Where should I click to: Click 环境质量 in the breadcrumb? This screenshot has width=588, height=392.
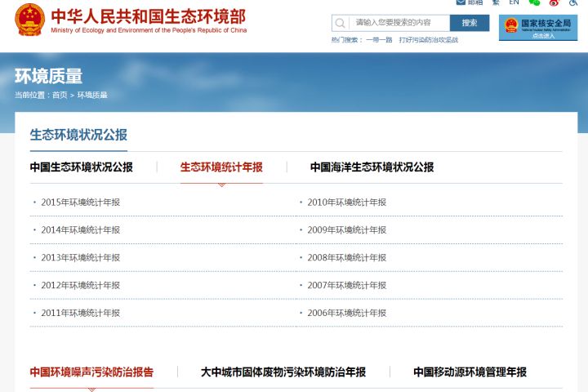coord(92,95)
